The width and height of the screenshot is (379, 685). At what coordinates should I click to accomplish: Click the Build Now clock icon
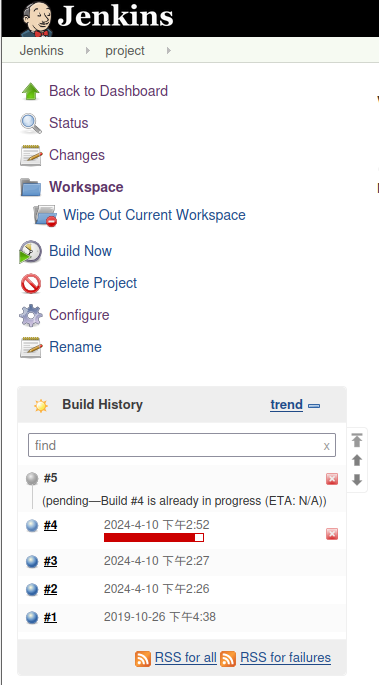click(30, 251)
